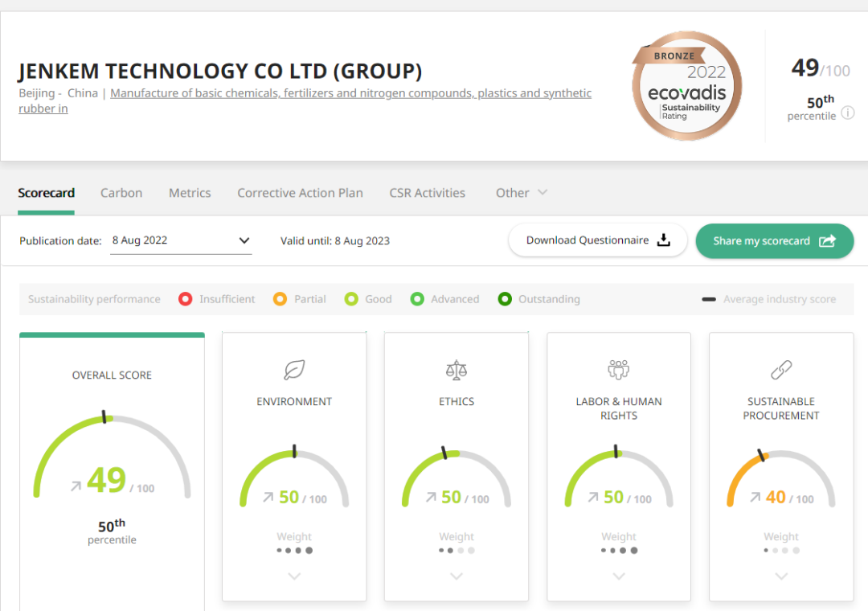Click the download arrow icon in Download Questionnaire

(663, 240)
